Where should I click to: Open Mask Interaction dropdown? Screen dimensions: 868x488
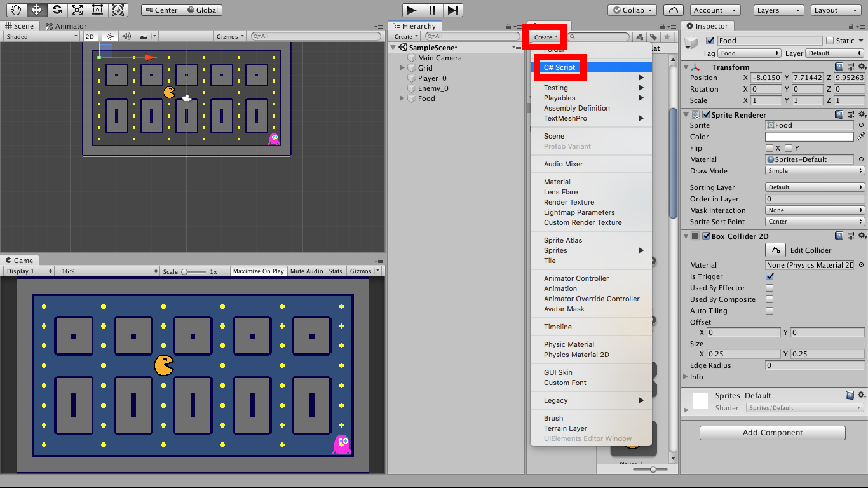[x=815, y=210]
